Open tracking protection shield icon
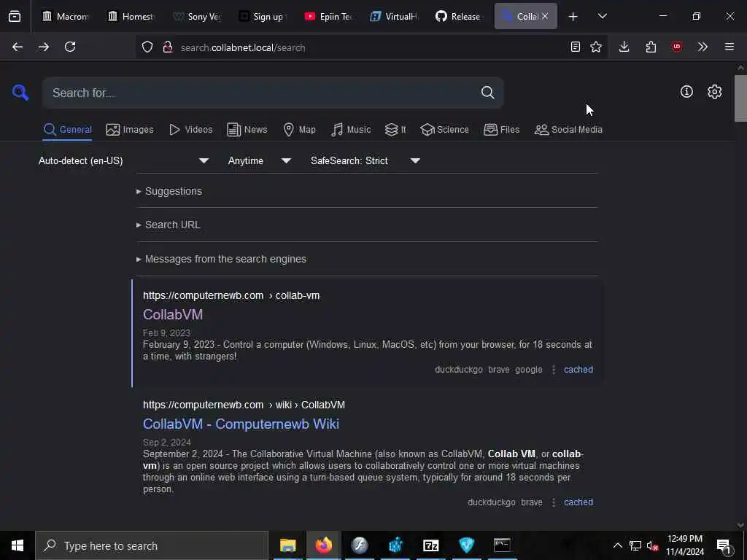The height and width of the screenshot is (560, 747). pyautogui.click(x=147, y=47)
